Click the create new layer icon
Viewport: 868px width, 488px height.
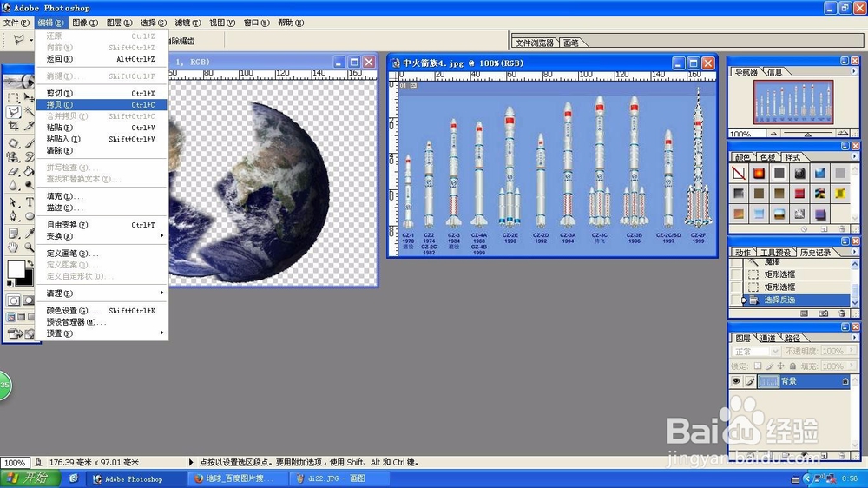click(824, 456)
